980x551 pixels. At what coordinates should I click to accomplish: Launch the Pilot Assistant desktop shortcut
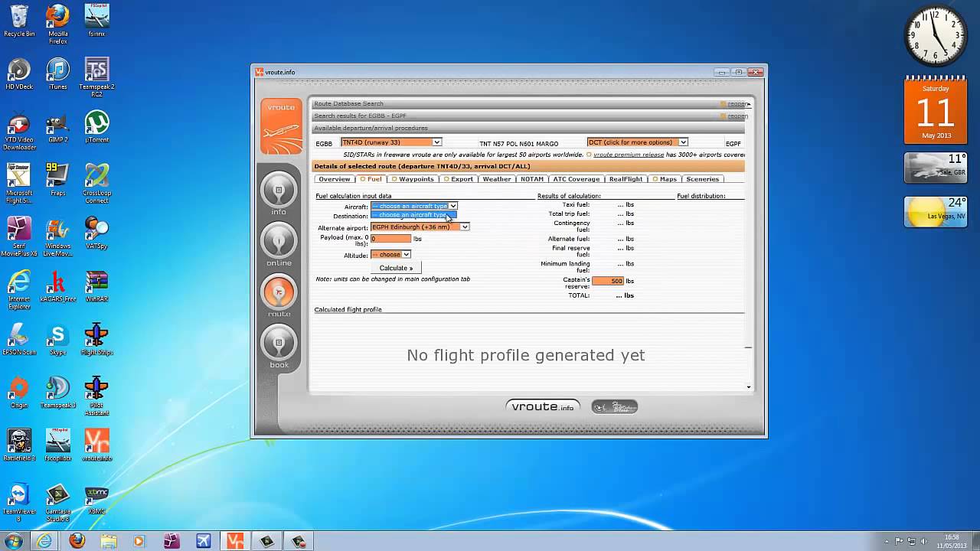(x=96, y=396)
